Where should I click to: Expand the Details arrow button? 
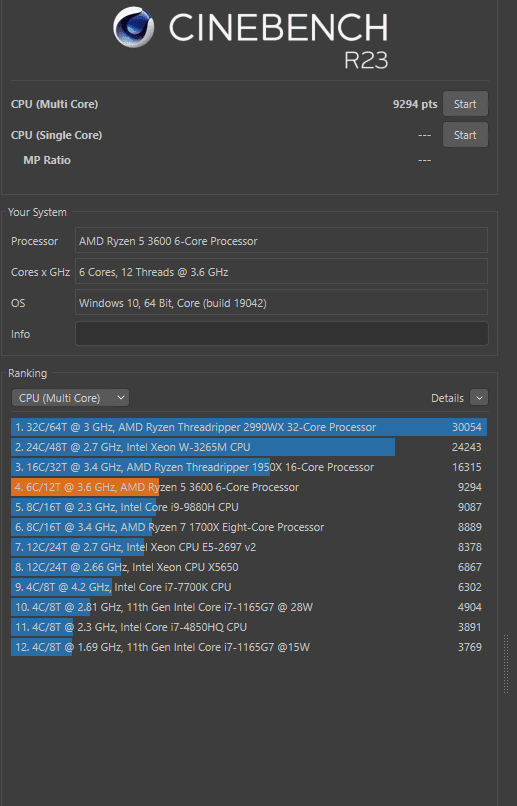click(x=479, y=397)
